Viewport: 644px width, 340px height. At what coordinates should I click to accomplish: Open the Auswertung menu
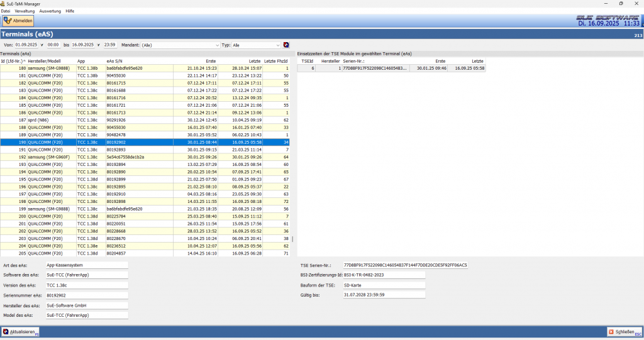point(50,11)
